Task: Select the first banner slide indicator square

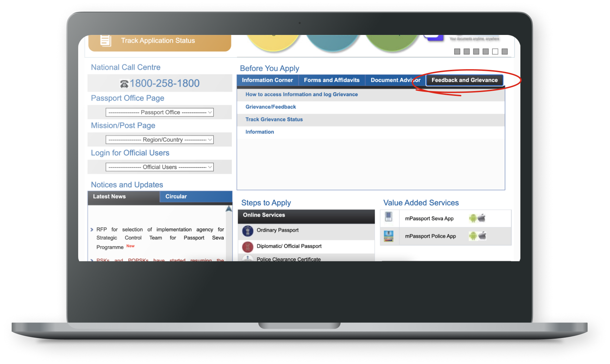Action: point(457,51)
